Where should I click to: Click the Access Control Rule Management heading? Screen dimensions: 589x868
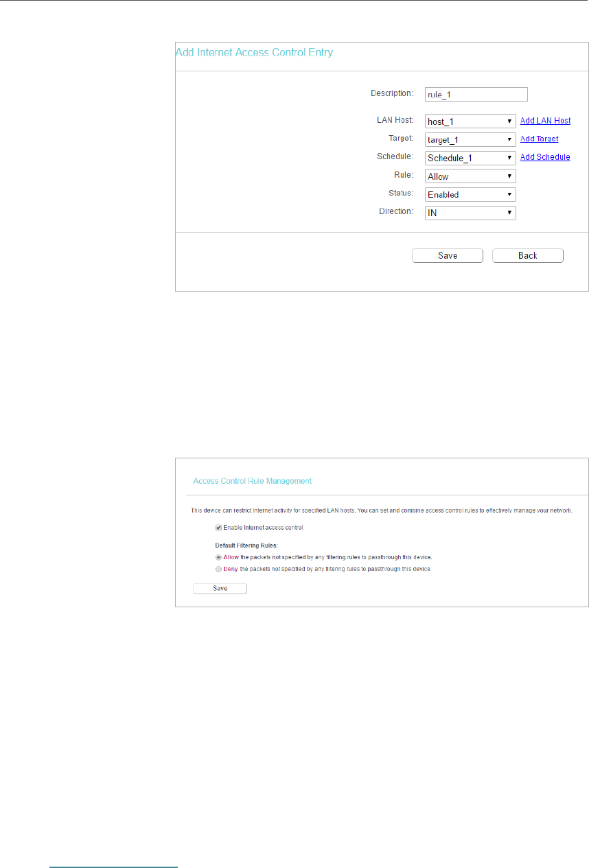pos(253,481)
